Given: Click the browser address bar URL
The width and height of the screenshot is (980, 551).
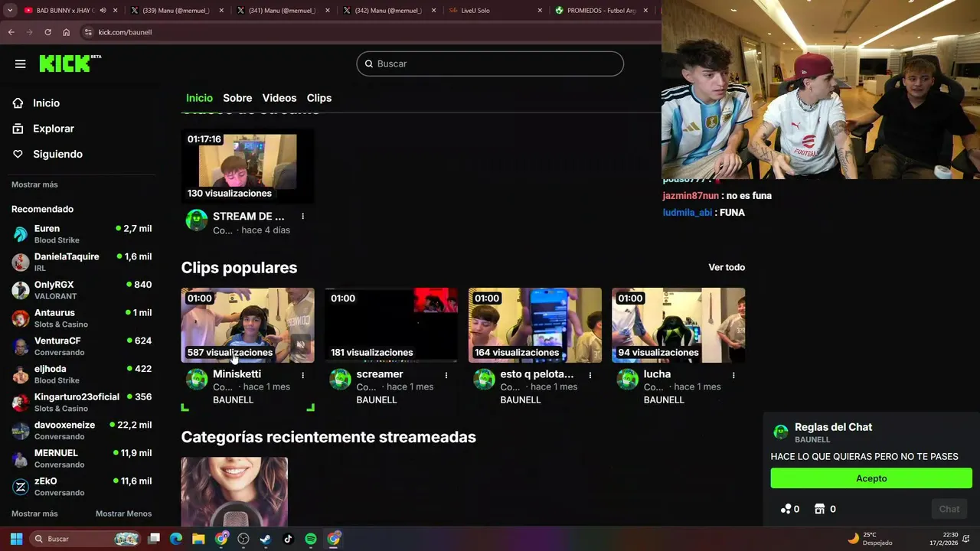Looking at the screenshot, I should click(125, 32).
